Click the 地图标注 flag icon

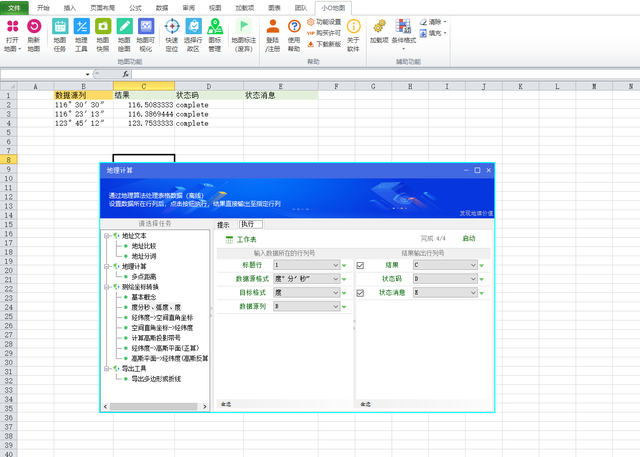point(244,27)
